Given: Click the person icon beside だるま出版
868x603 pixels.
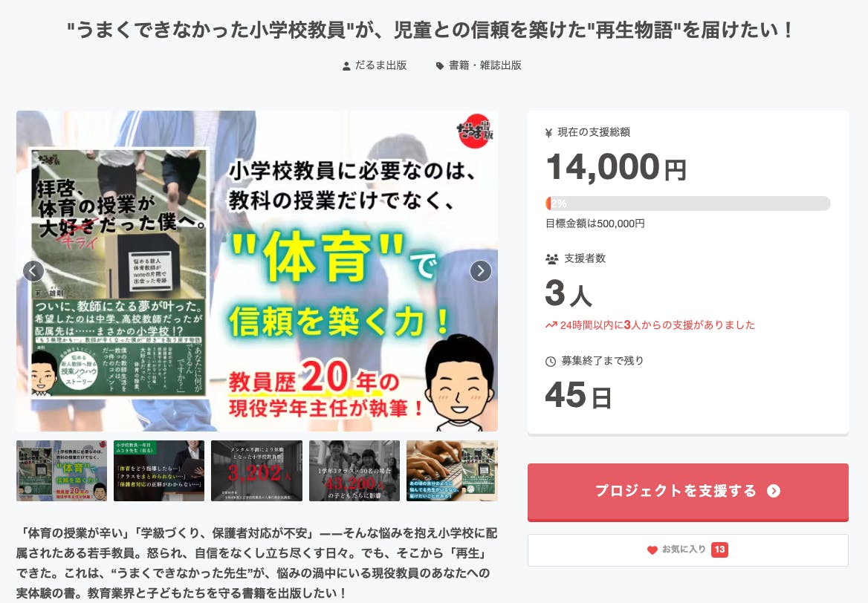Looking at the screenshot, I should [x=346, y=66].
